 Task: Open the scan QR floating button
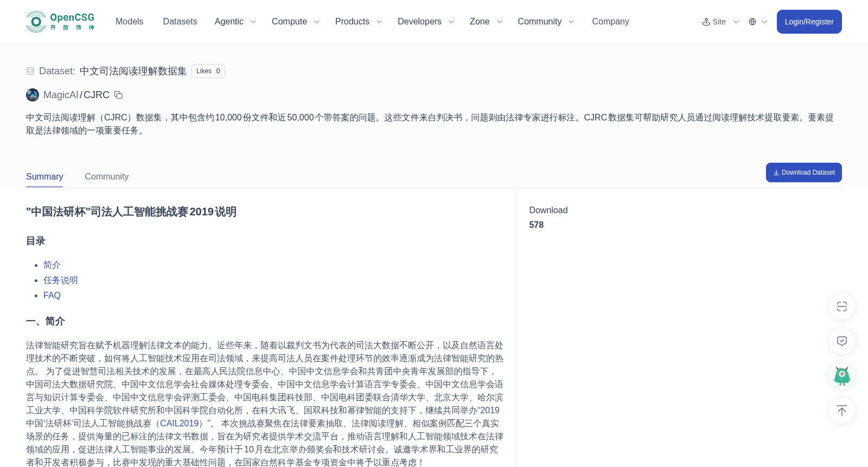tap(842, 306)
